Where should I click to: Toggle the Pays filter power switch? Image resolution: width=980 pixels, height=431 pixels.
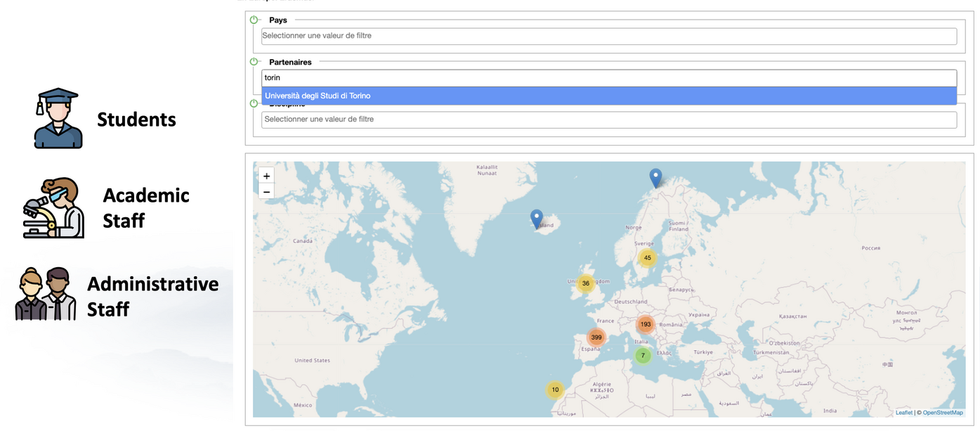pos(254,20)
